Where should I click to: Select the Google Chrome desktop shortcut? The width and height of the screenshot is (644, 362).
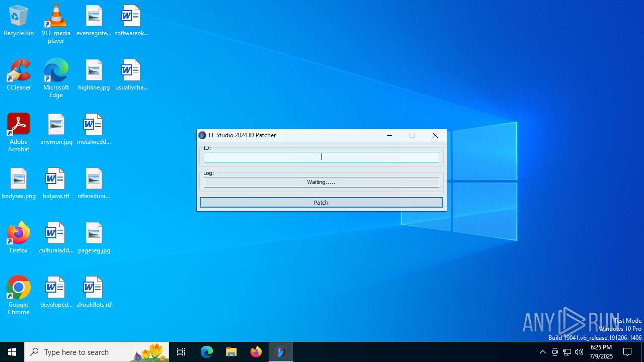click(x=19, y=296)
